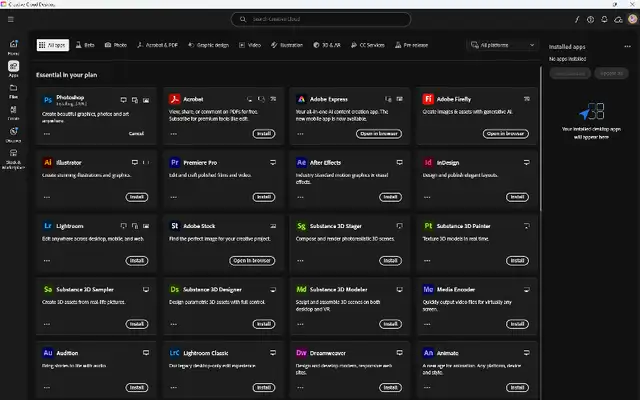Open more options for Acrobat card
This screenshot has width=640, height=400.
tap(174, 134)
